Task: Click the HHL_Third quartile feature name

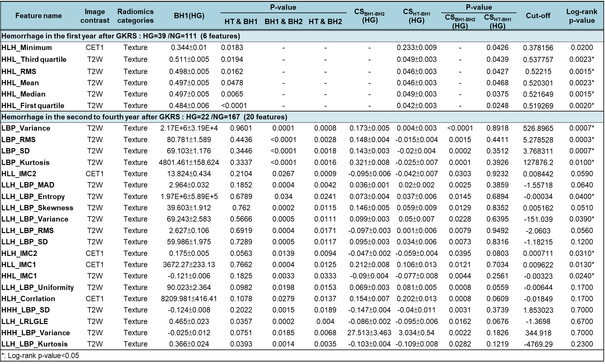Action: pyautogui.click(x=34, y=59)
